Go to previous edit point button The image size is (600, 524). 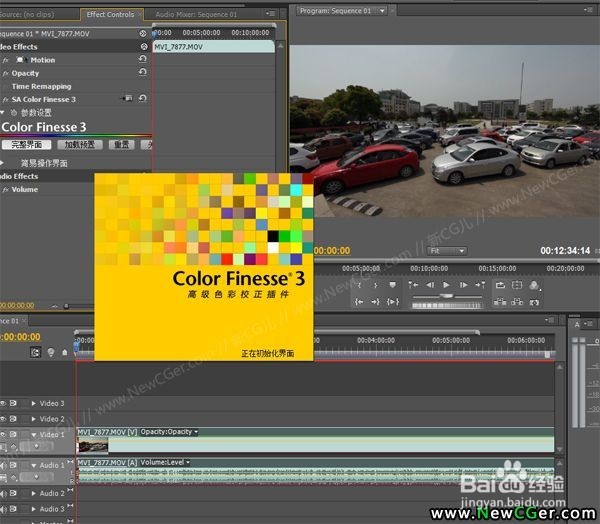point(413,285)
